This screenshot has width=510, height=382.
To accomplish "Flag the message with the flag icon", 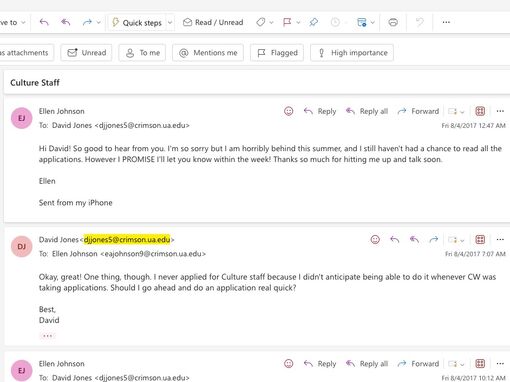I will (x=287, y=22).
